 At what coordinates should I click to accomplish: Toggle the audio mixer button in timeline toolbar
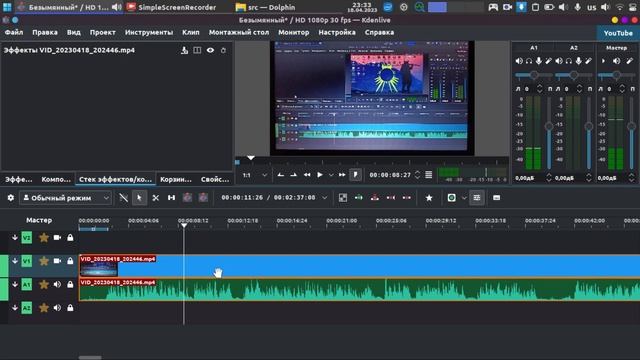(477, 198)
